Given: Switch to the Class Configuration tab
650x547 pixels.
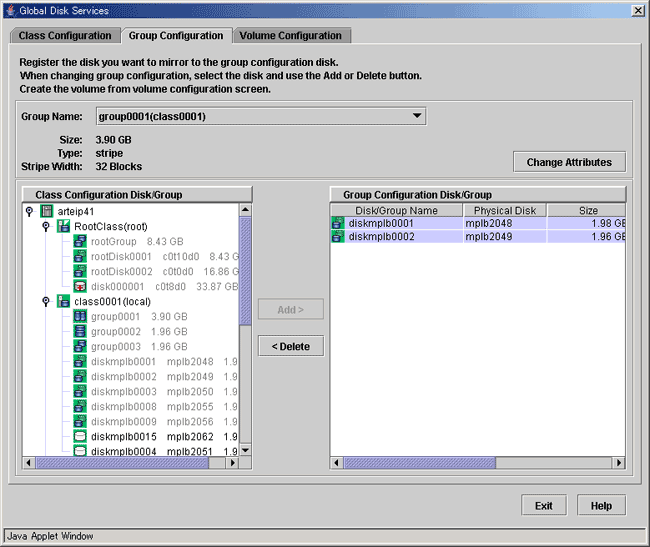Looking at the screenshot, I should [x=65, y=36].
